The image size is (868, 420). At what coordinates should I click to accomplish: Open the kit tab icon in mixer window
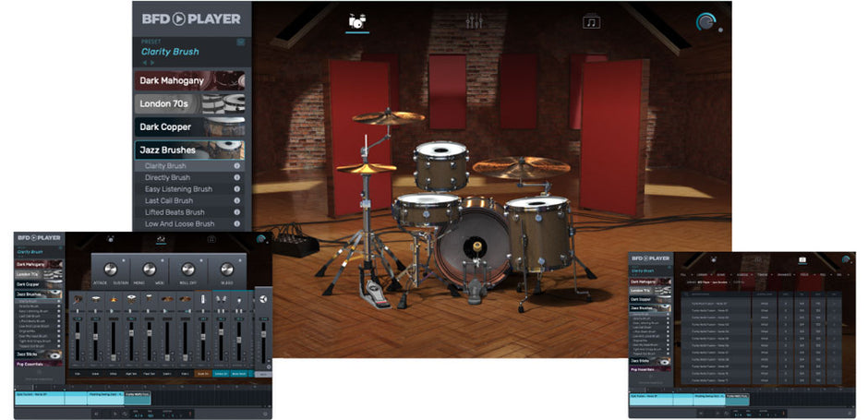coord(111,239)
